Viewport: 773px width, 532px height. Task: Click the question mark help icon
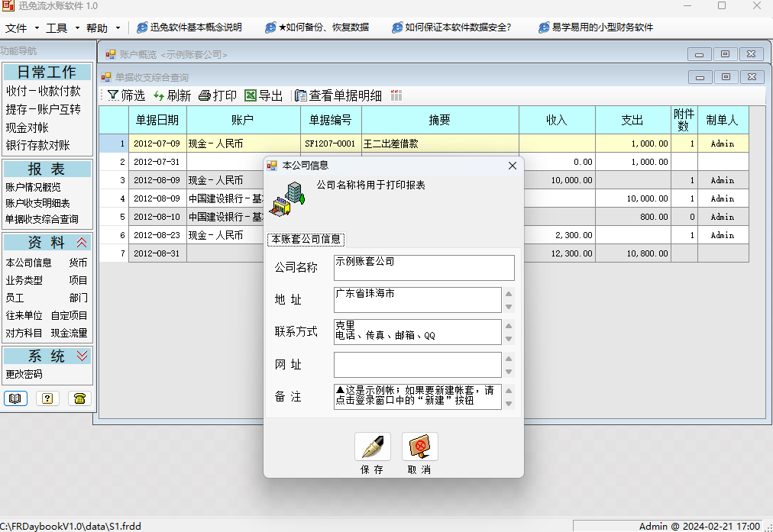[x=47, y=398]
